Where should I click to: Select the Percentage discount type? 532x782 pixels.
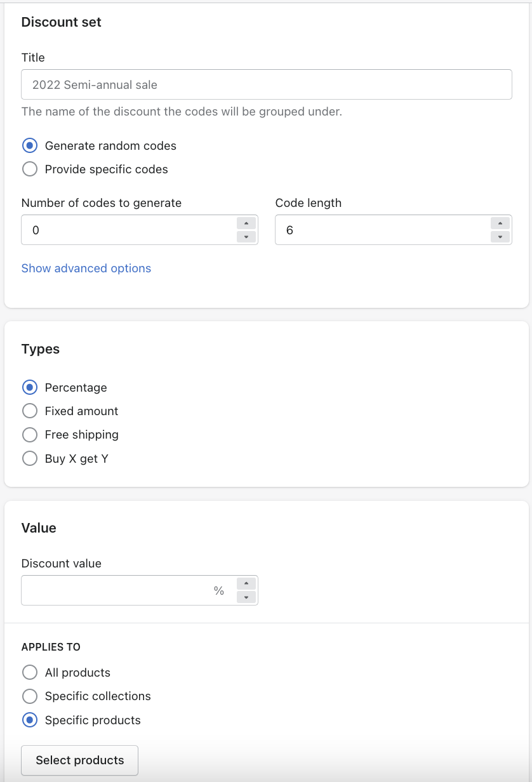point(30,388)
